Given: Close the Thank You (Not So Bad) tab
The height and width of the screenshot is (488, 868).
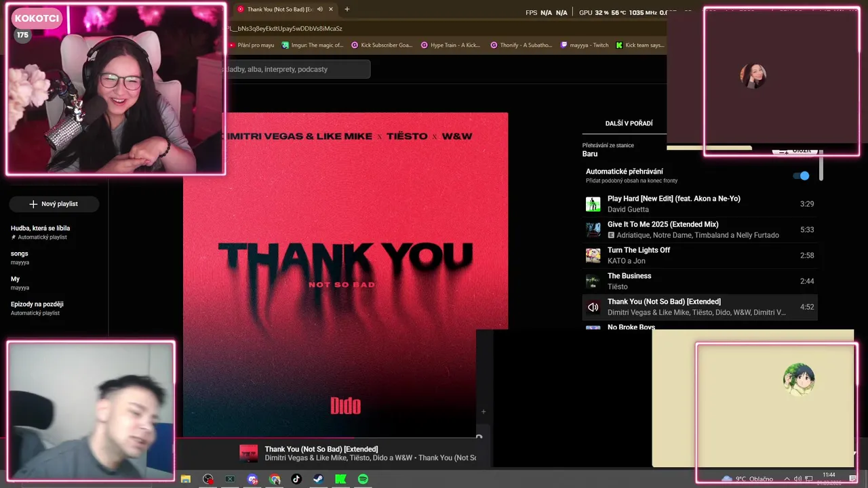Looking at the screenshot, I should tap(331, 9).
